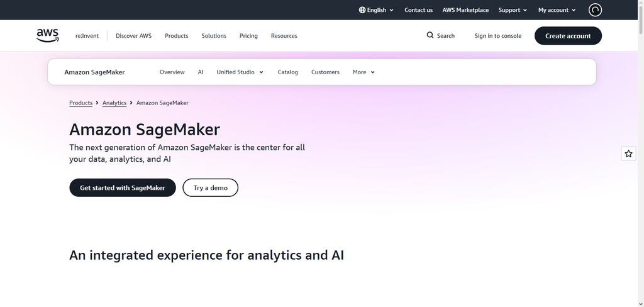The width and height of the screenshot is (644, 307).
Task: Open Pricing menu
Action: tap(248, 36)
